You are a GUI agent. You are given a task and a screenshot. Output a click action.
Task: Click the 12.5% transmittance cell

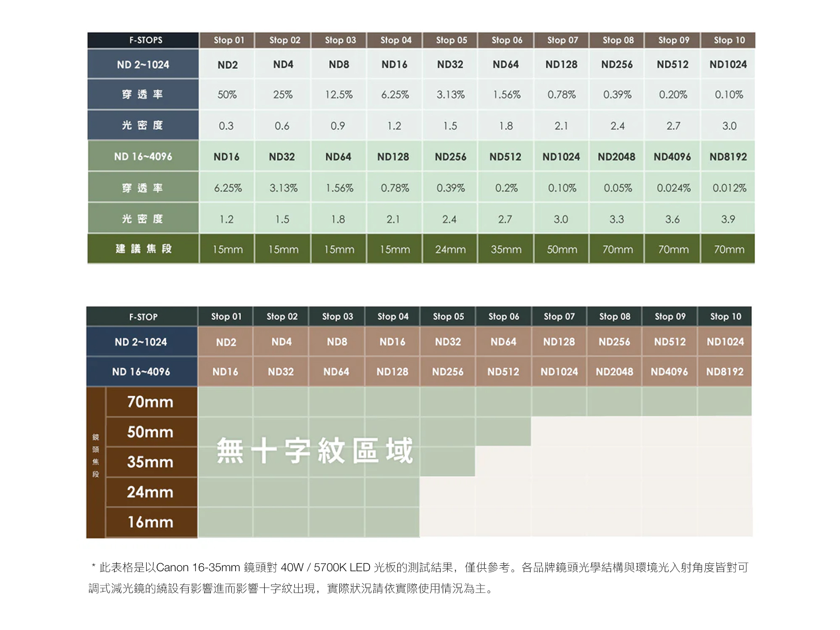pyautogui.click(x=339, y=95)
